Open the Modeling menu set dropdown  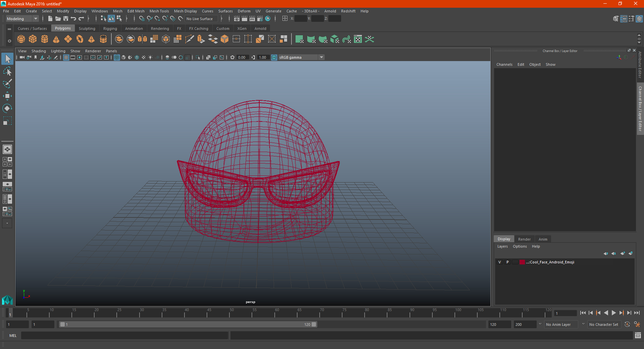[22, 19]
